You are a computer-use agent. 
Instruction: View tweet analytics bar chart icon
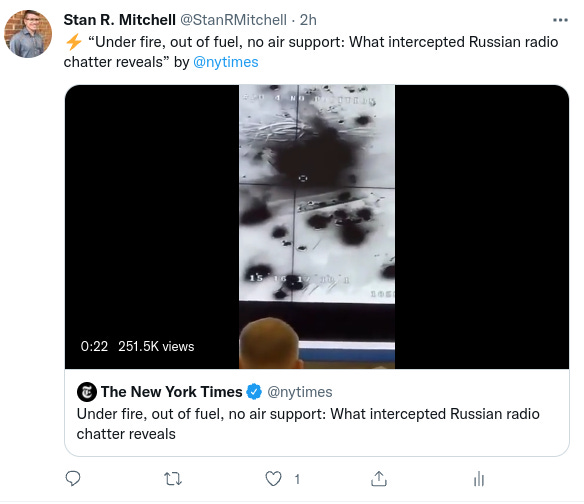(x=479, y=479)
